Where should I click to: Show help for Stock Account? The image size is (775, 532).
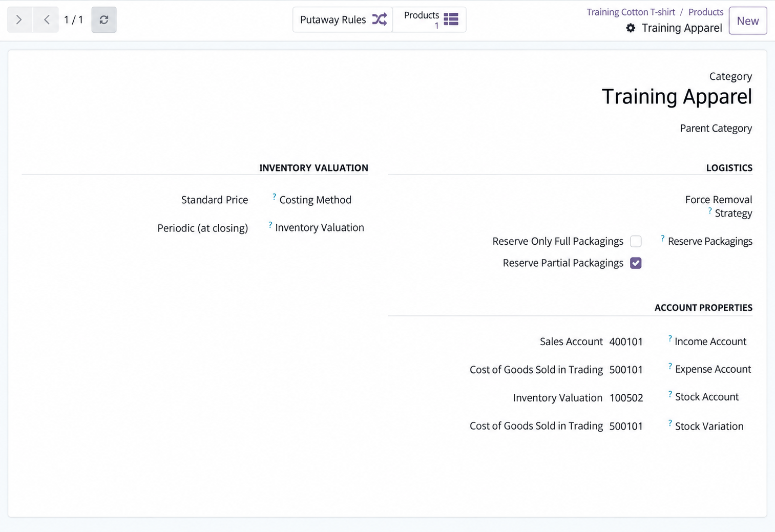[x=669, y=394]
